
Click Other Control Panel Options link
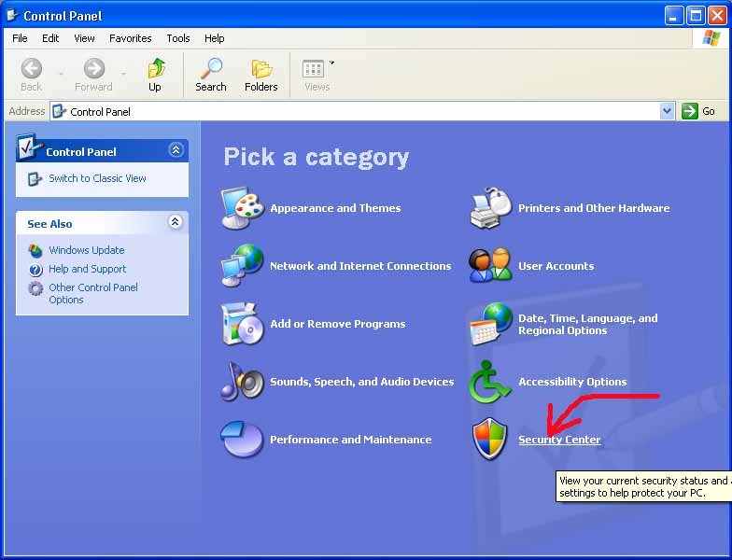pos(93,293)
